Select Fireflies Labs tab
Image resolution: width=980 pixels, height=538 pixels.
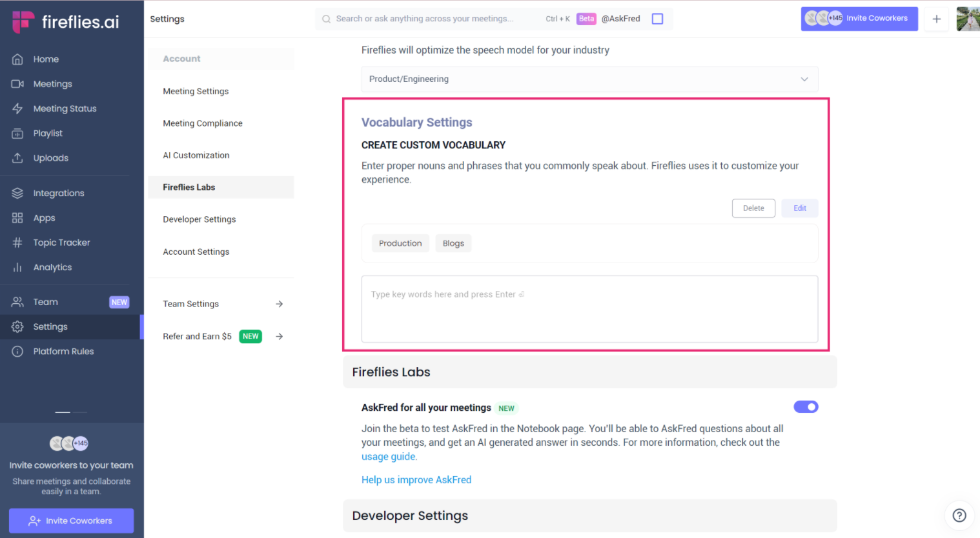[x=221, y=187]
